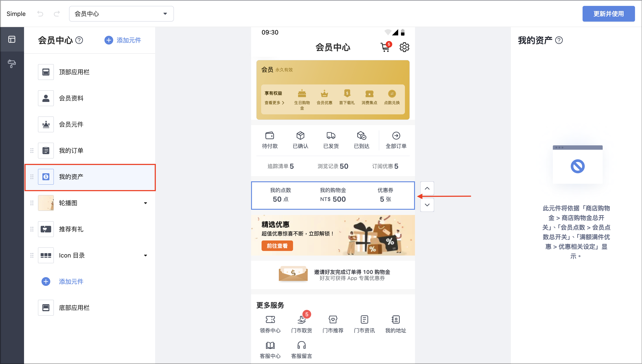
Task: Click the 点数兑换 benefit icon
Action: coord(392,94)
